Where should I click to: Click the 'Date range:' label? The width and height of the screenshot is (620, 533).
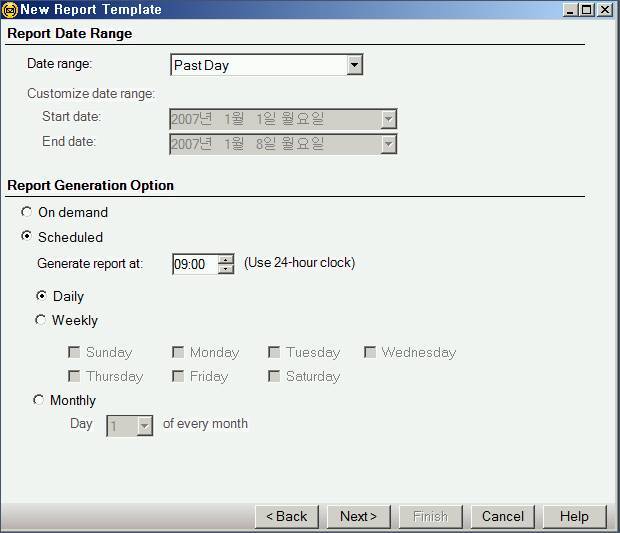pyautogui.click(x=59, y=64)
